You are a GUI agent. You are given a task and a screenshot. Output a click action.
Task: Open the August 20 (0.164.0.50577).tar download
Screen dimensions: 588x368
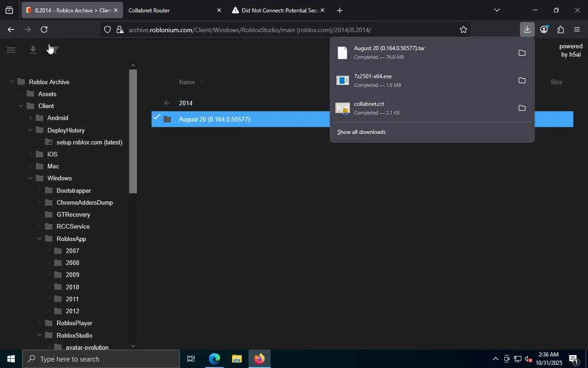coord(423,52)
